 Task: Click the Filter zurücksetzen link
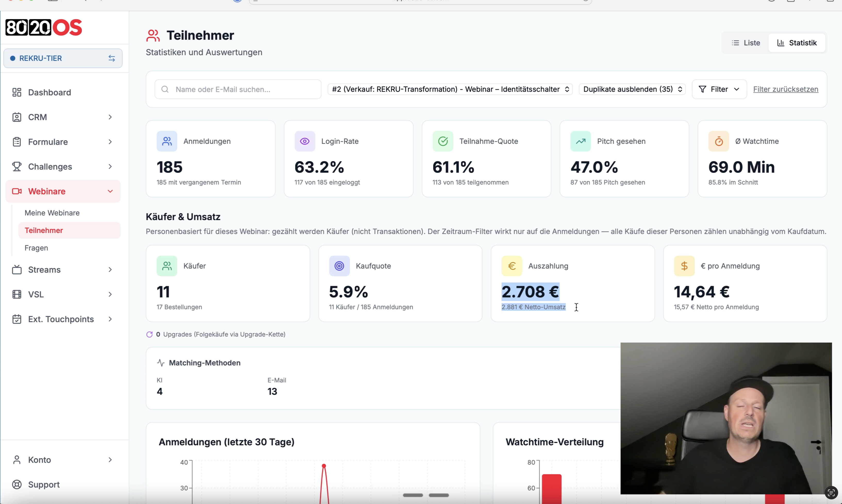click(x=785, y=89)
